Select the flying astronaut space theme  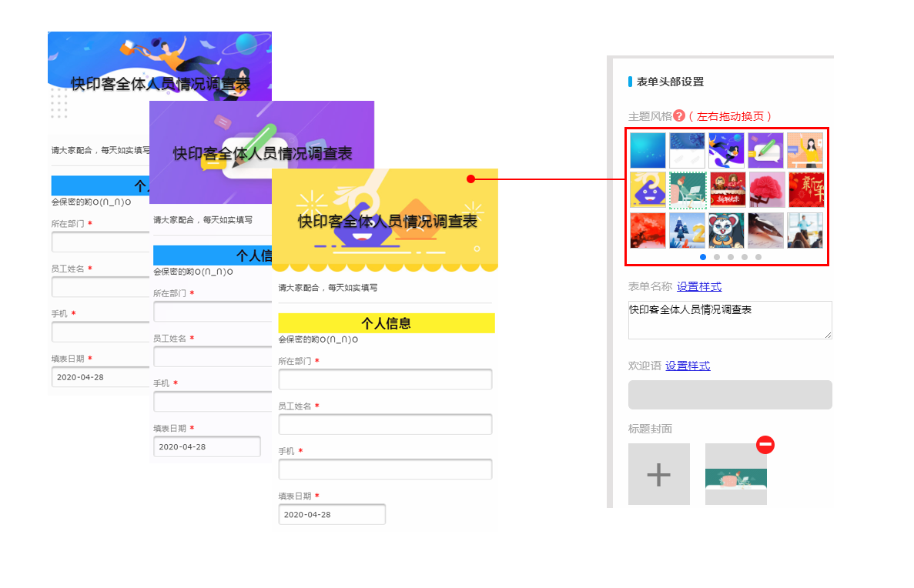click(x=726, y=150)
